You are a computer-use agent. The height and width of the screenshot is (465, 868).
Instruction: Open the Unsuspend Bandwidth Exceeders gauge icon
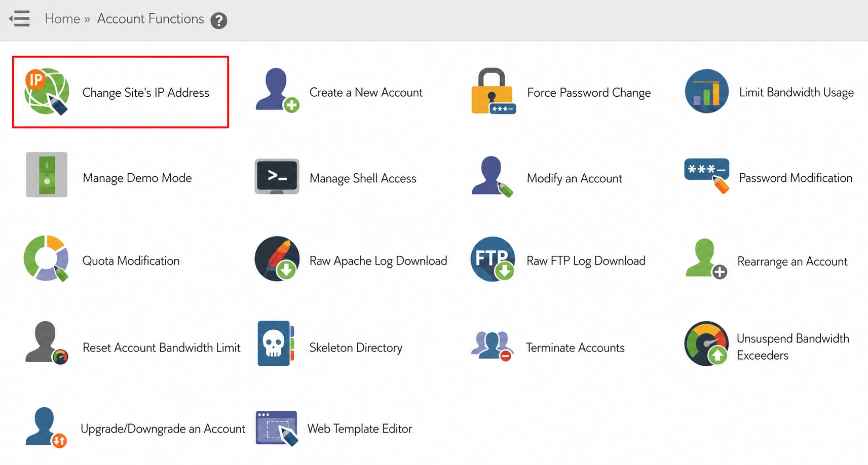pyautogui.click(x=706, y=343)
